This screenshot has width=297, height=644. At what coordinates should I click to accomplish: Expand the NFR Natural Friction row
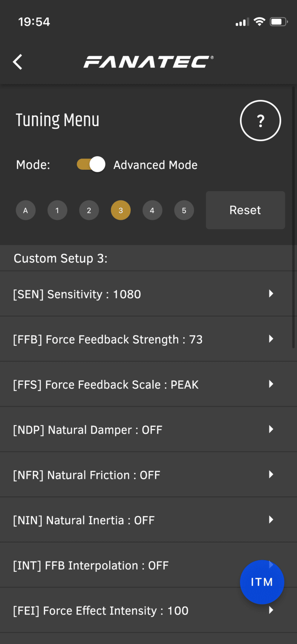148,475
